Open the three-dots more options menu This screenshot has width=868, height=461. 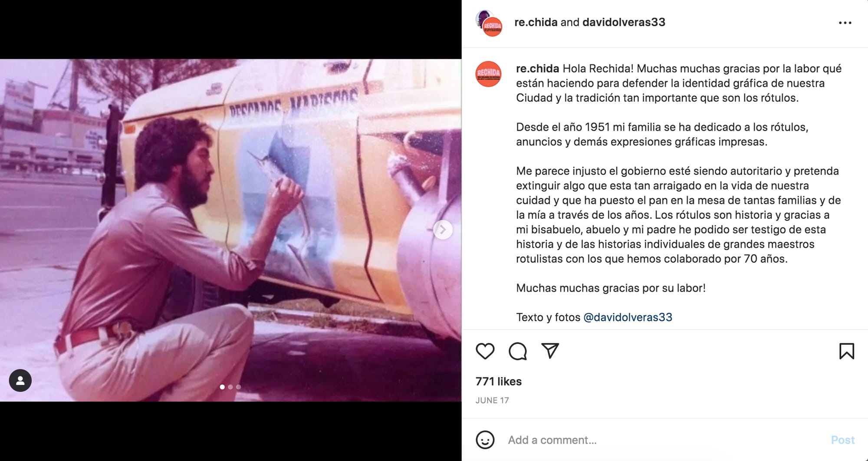pos(845,23)
